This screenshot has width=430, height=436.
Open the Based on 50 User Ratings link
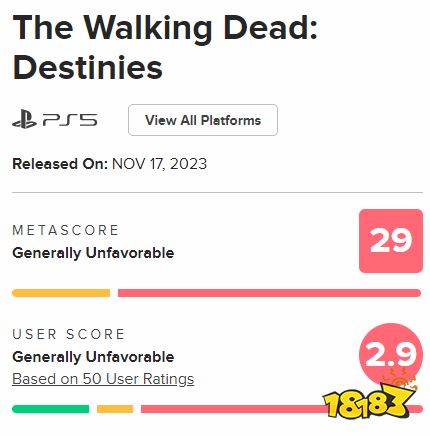point(103,379)
